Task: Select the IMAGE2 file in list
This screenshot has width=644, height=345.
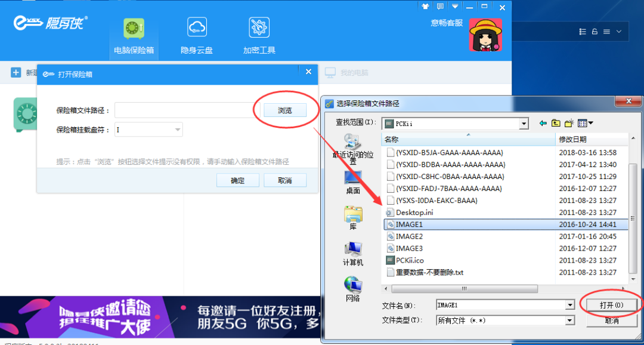Action: pos(409,236)
